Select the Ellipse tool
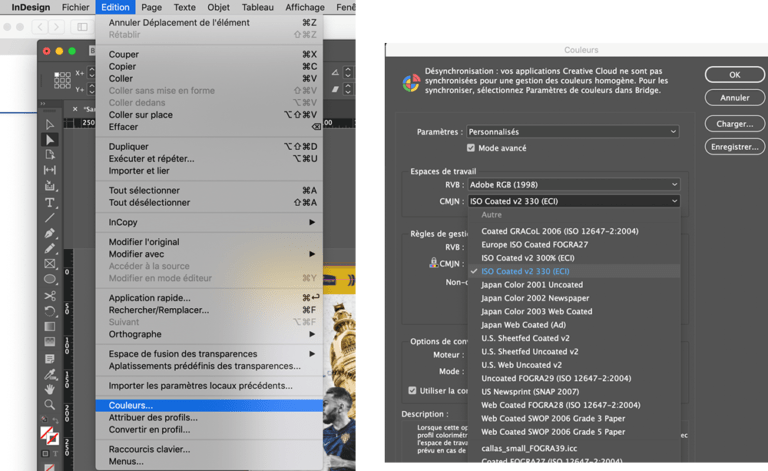Screen dimensions: 768x471 [x=49, y=279]
